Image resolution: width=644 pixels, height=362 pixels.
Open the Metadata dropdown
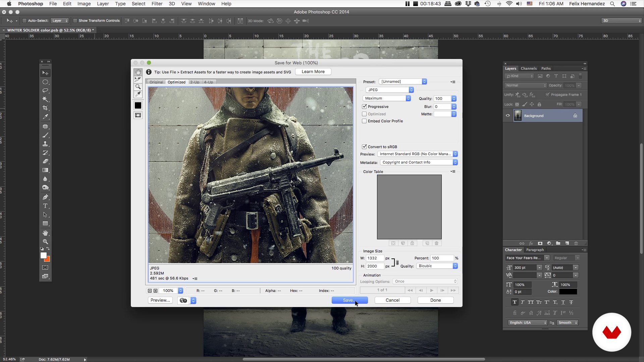[419, 162]
